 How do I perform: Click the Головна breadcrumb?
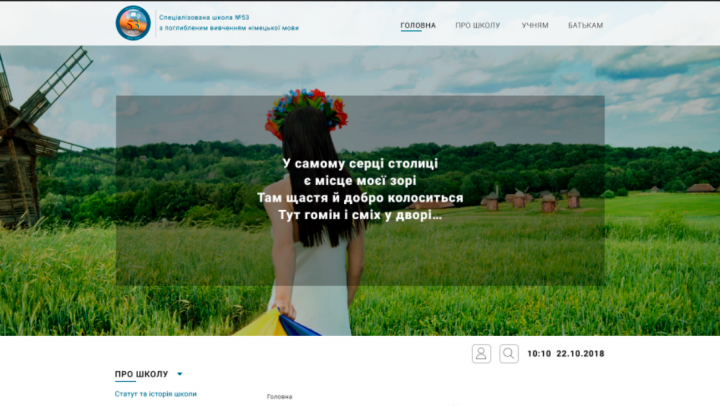(279, 396)
